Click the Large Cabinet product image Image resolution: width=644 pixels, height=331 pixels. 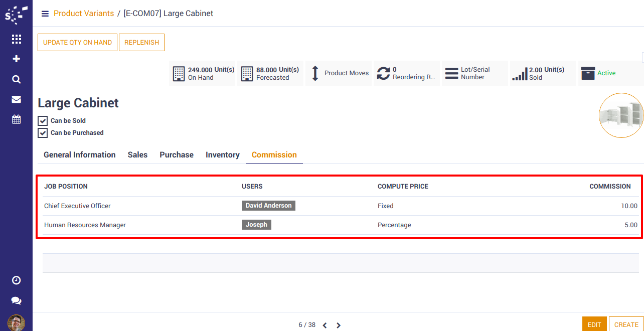621,115
